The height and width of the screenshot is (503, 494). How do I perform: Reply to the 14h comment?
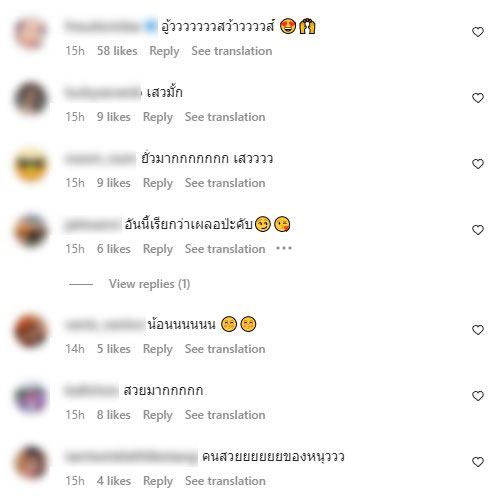158,349
